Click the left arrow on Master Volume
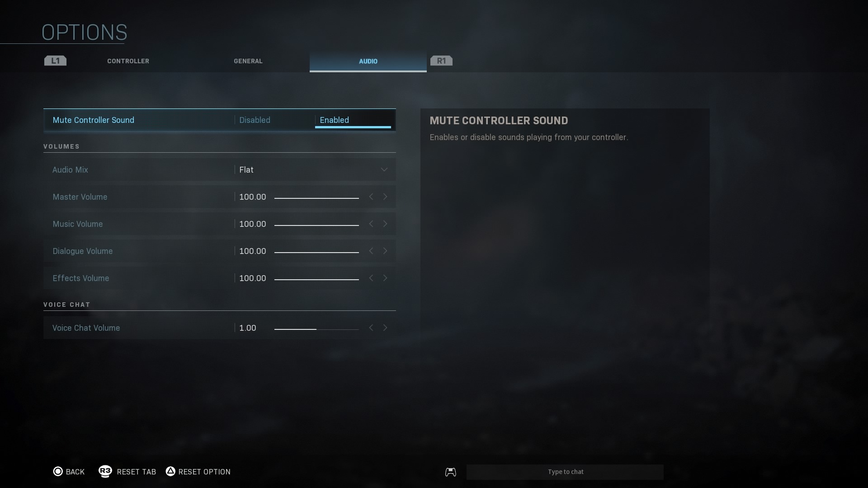868x488 pixels. point(372,197)
